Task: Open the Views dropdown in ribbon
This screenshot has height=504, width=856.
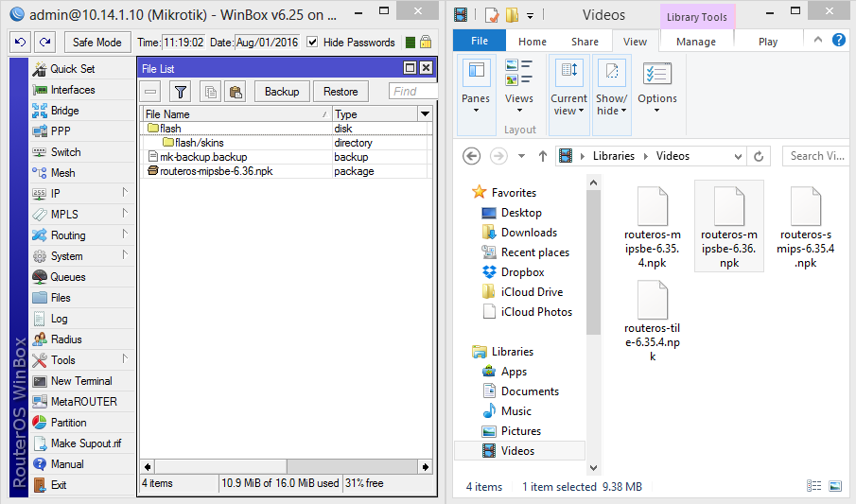Action: pos(518,87)
